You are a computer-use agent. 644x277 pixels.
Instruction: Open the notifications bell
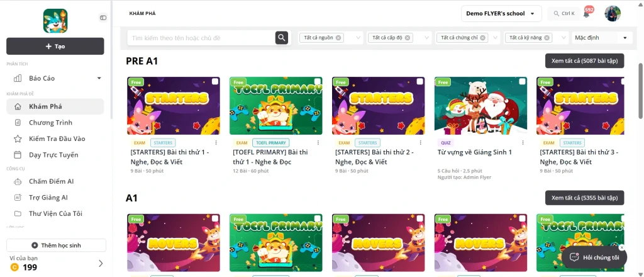(x=586, y=14)
